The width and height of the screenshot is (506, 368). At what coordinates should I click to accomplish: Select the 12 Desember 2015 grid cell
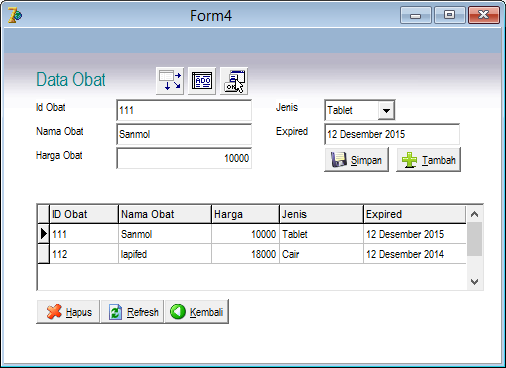(415, 234)
